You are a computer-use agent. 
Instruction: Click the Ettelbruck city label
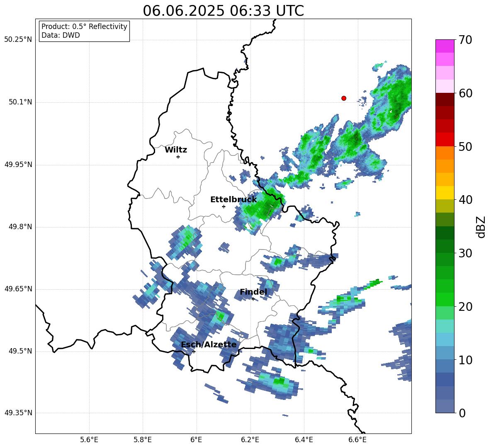pos(233,200)
